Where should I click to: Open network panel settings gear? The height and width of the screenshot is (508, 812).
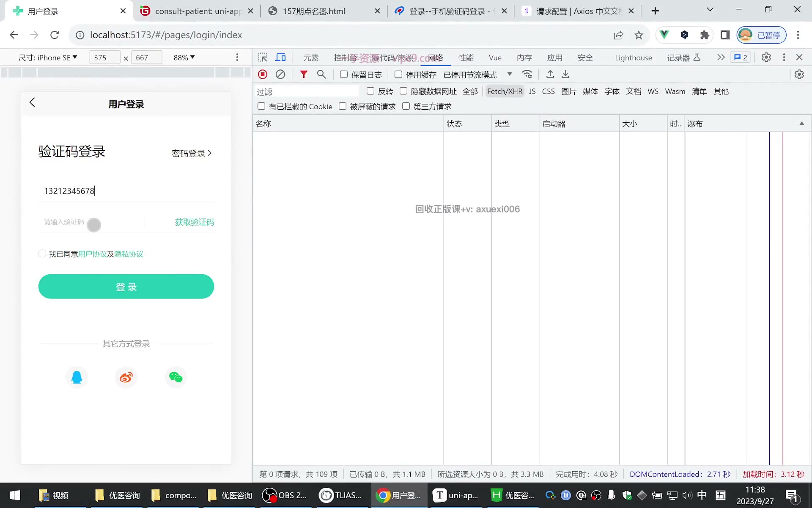pos(799,75)
